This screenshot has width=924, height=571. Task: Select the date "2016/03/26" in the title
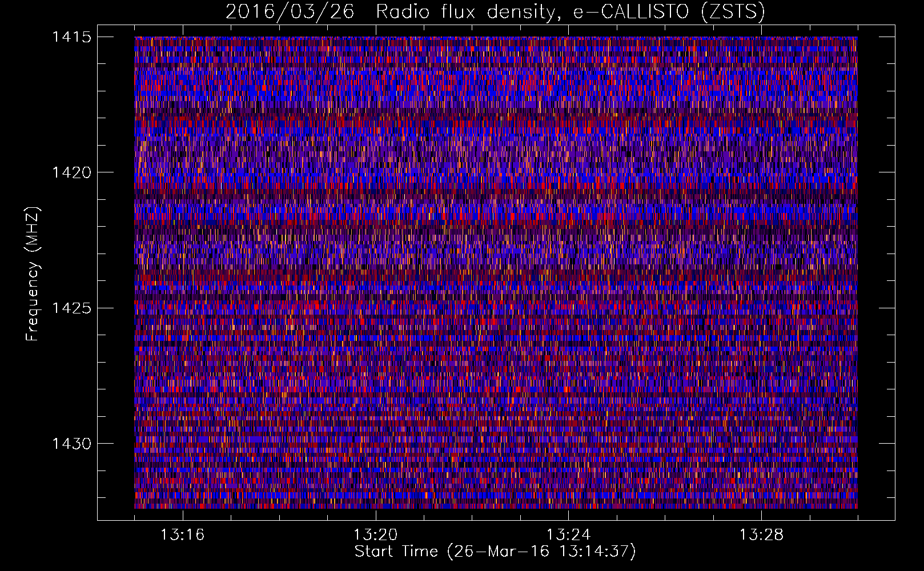(x=290, y=11)
